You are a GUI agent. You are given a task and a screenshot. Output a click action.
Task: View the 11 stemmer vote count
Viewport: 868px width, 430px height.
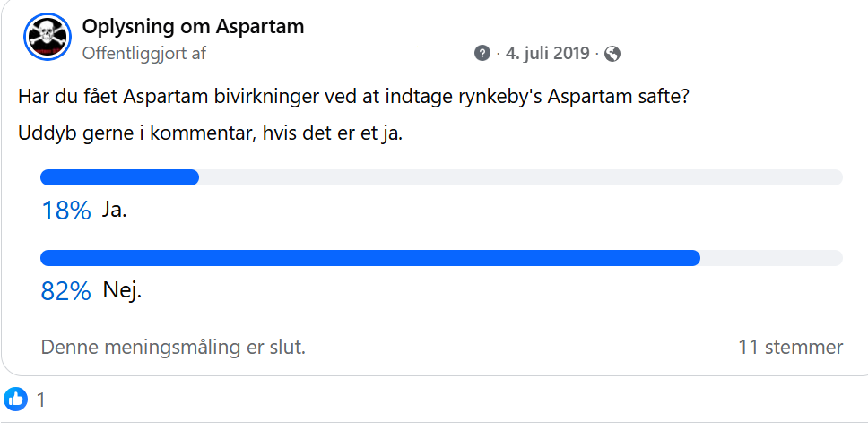[x=790, y=347]
